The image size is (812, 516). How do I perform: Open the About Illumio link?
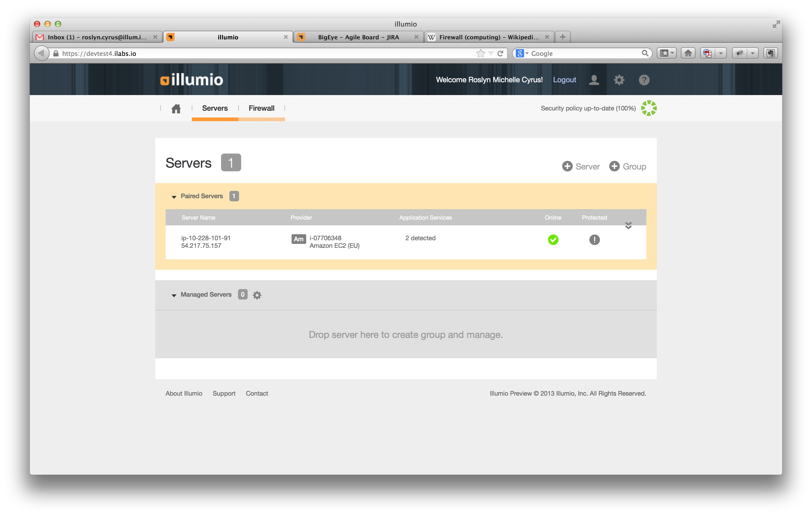184,393
